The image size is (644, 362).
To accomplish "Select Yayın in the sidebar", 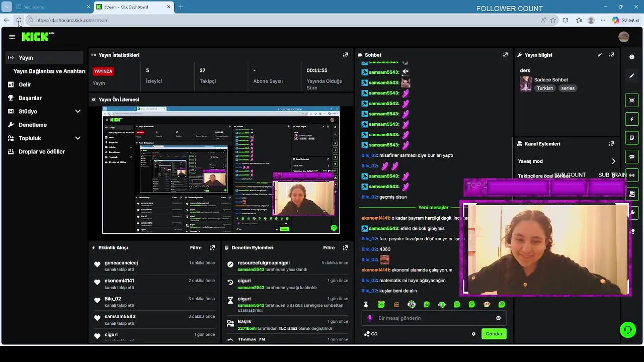I will pyautogui.click(x=44, y=58).
